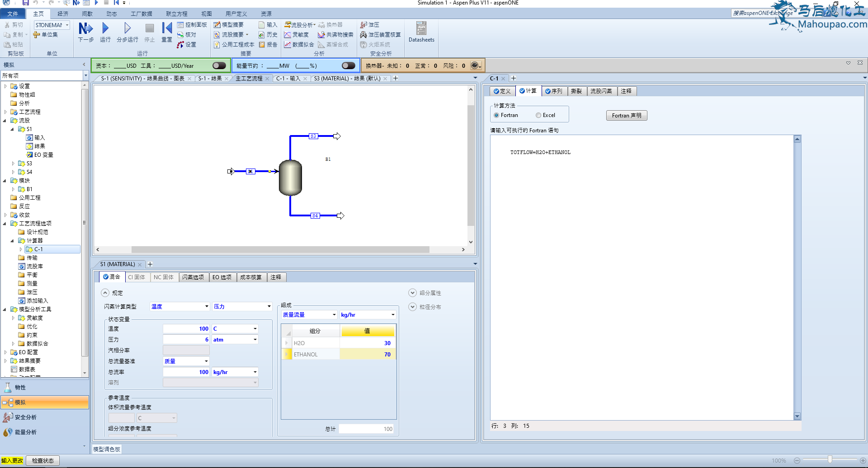Select the Excel calculation method
The width and height of the screenshot is (868, 468).
pos(538,115)
